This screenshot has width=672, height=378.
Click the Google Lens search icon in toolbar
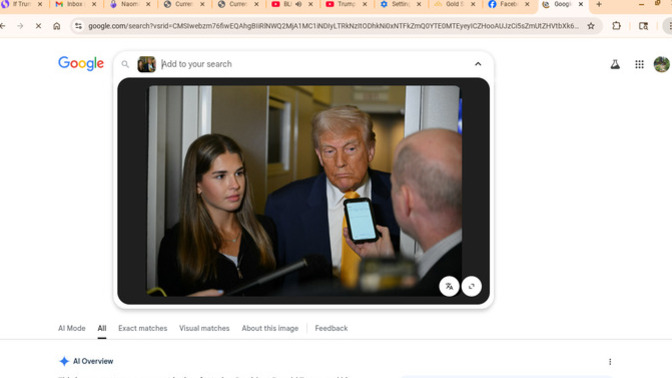tap(643, 26)
